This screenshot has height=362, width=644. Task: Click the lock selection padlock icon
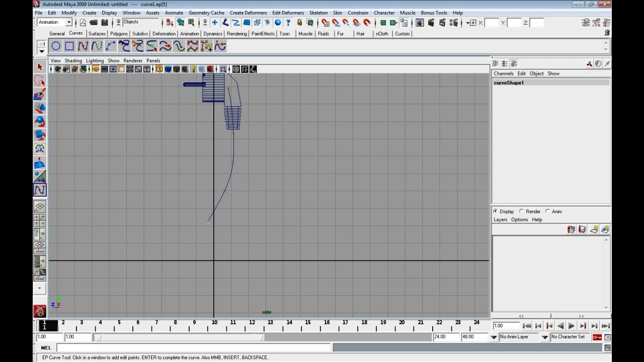299,23
